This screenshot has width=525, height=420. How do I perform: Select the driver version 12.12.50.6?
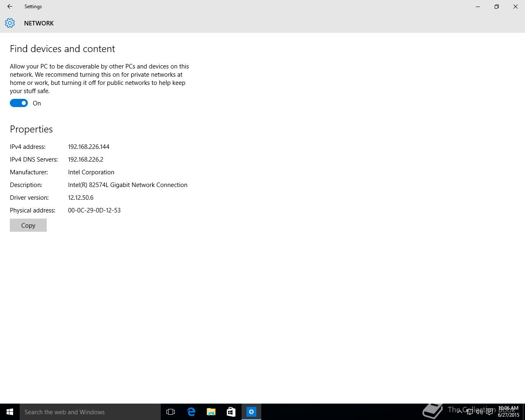pos(81,198)
